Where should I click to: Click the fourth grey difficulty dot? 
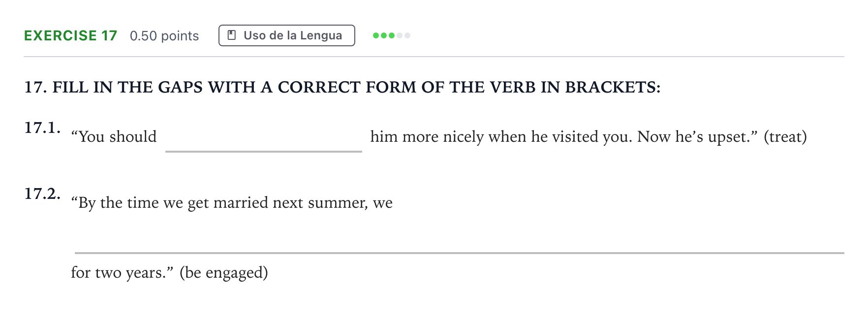(x=400, y=35)
